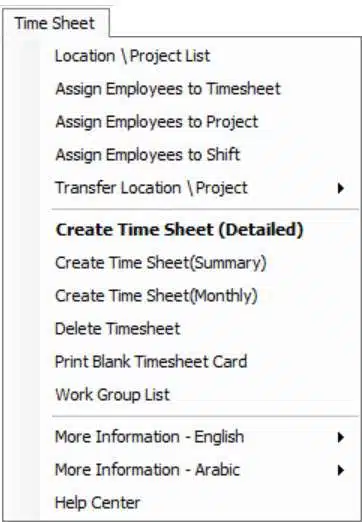362x522 pixels.
Task: Expand Transfer Location \ Project submenu arrow
Action: pyautogui.click(x=340, y=188)
